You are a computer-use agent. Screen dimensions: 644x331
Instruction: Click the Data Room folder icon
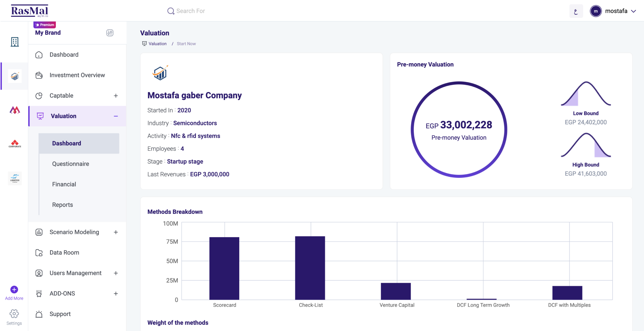pyautogui.click(x=39, y=253)
